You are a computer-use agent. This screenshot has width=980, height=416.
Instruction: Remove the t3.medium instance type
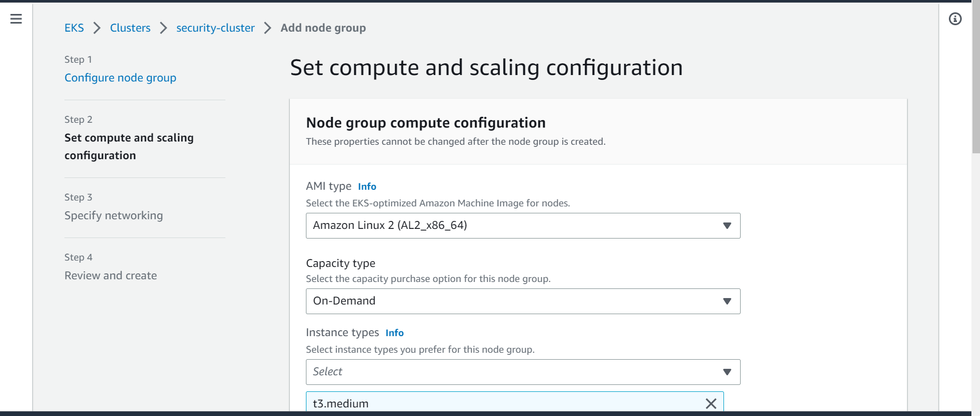(711, 404)
